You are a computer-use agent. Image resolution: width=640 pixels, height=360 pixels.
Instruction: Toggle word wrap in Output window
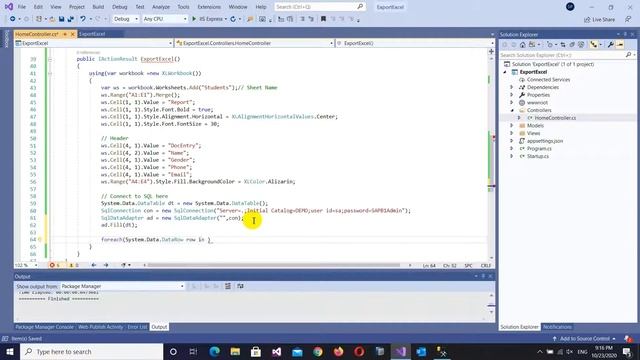click(240, 286)
